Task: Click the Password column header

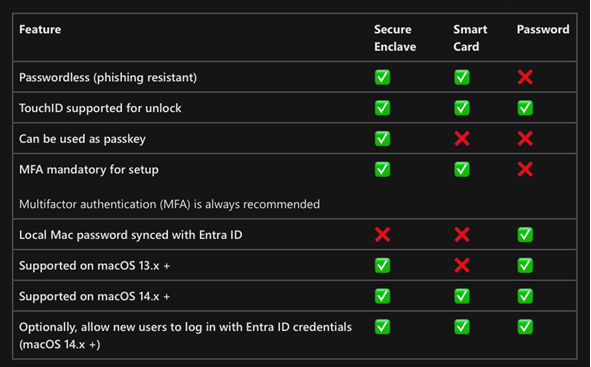Action: (543, 29)
